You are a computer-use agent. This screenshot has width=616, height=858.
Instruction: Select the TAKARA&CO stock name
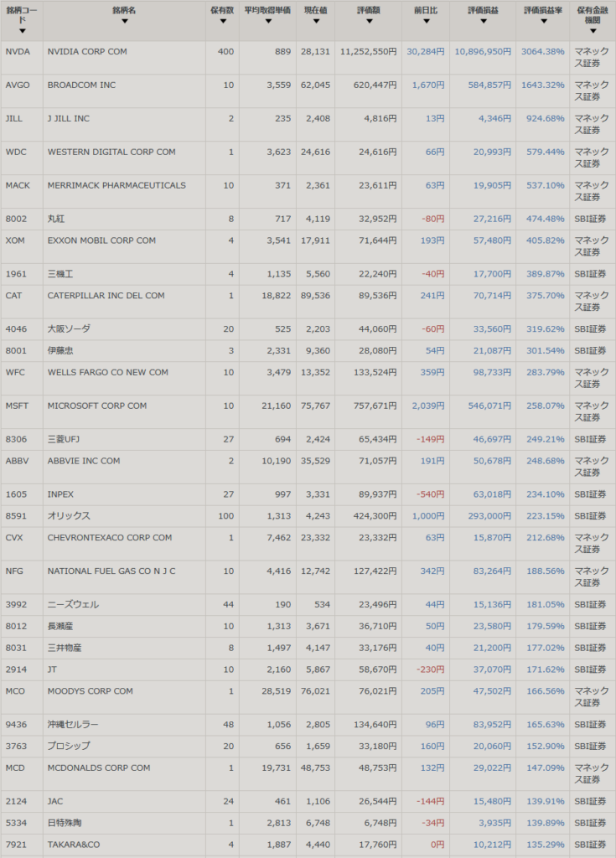[x=74, y=845]
